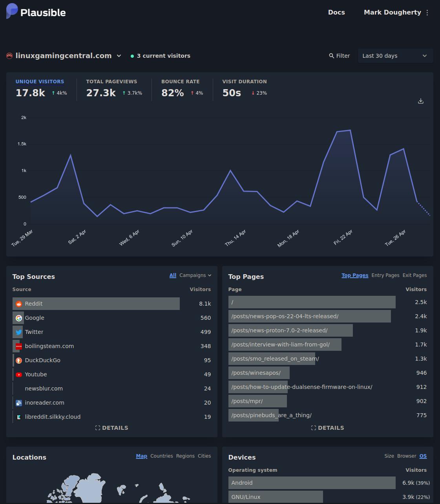Open Top Sources DETAILS
Screen dimensions: 440x504
point(112,428)
